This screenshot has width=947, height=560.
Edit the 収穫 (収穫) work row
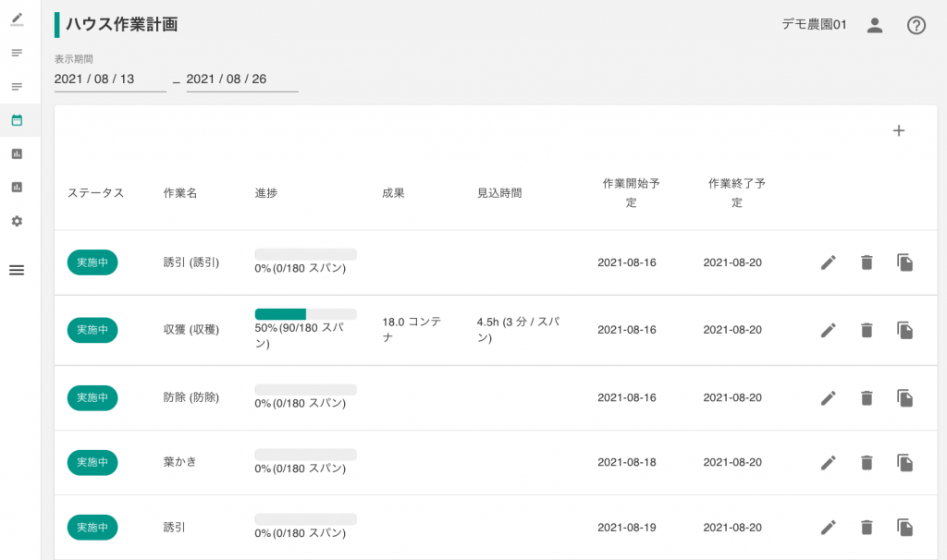[x=828, y=330]
